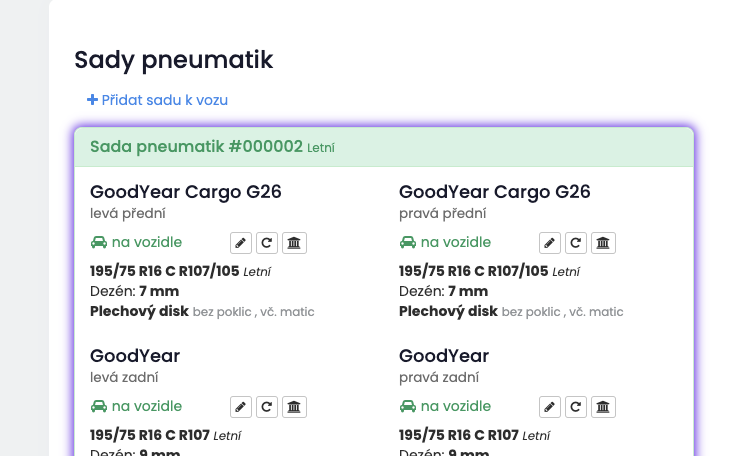Edit the pravá zadní tire with pencil icon

tap(550, 407)
